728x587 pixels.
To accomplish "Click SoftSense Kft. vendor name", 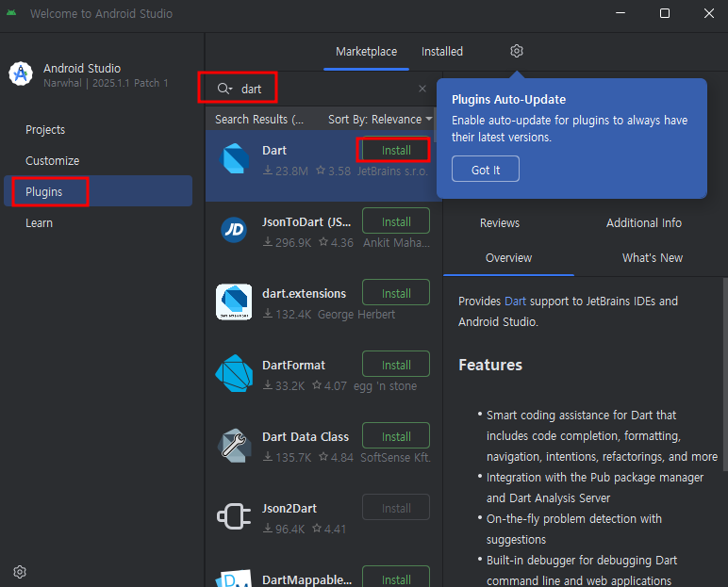I will tap(395, 458).
